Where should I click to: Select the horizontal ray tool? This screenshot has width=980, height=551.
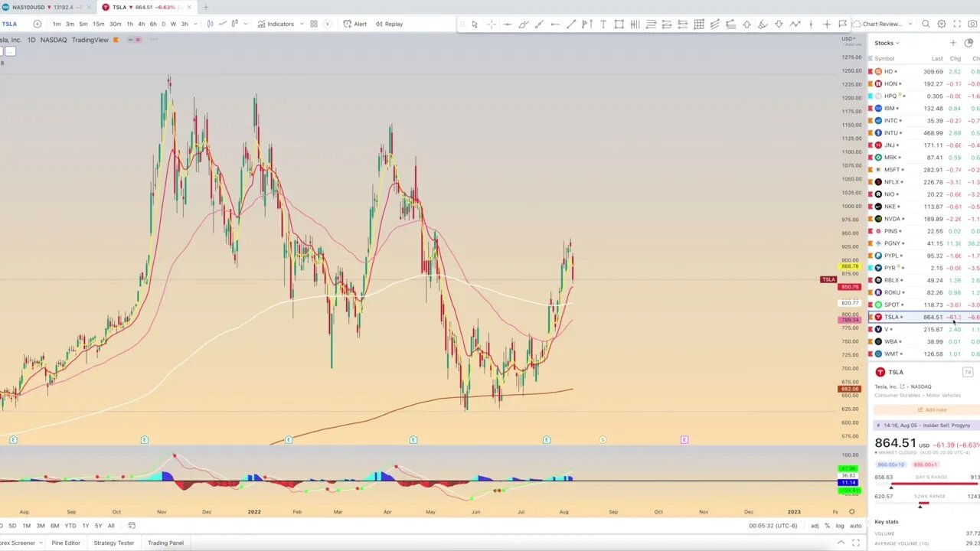(x=555, y=24)
